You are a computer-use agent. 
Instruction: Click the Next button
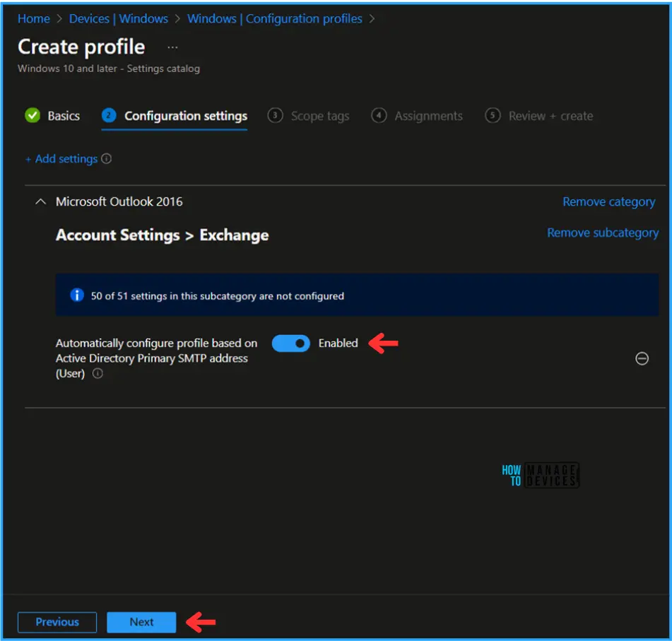coord(141,622)
